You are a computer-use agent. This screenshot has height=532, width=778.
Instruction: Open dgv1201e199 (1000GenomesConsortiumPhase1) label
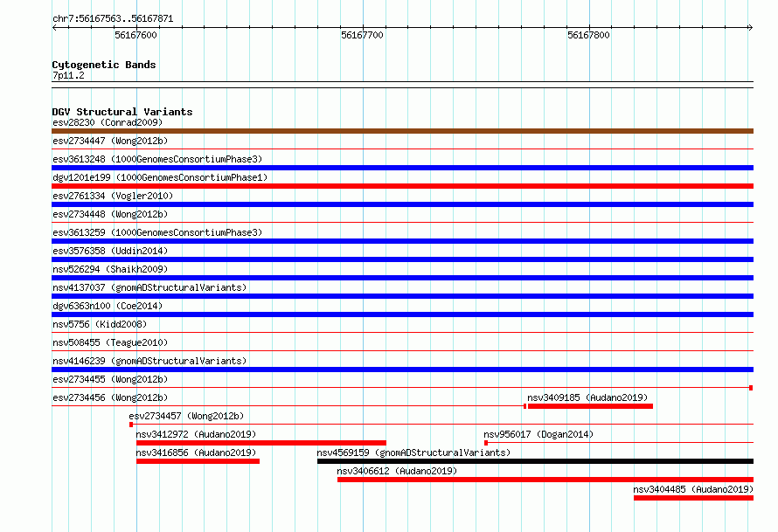(x=160, y=177)
